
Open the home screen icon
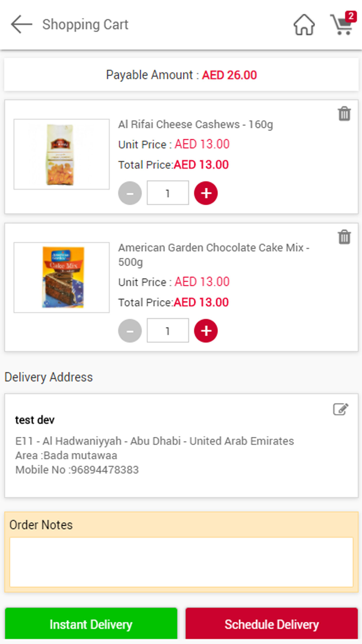coord(304,25)
